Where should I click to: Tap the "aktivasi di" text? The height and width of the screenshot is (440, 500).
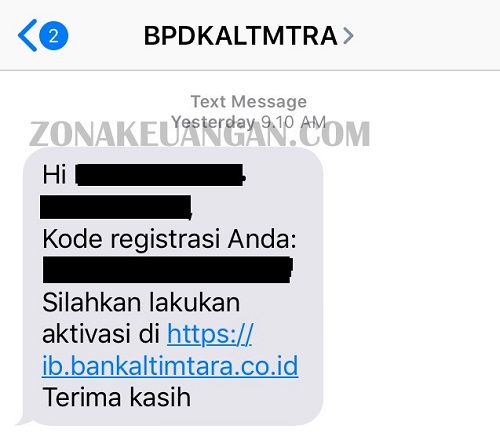(101, 334)
